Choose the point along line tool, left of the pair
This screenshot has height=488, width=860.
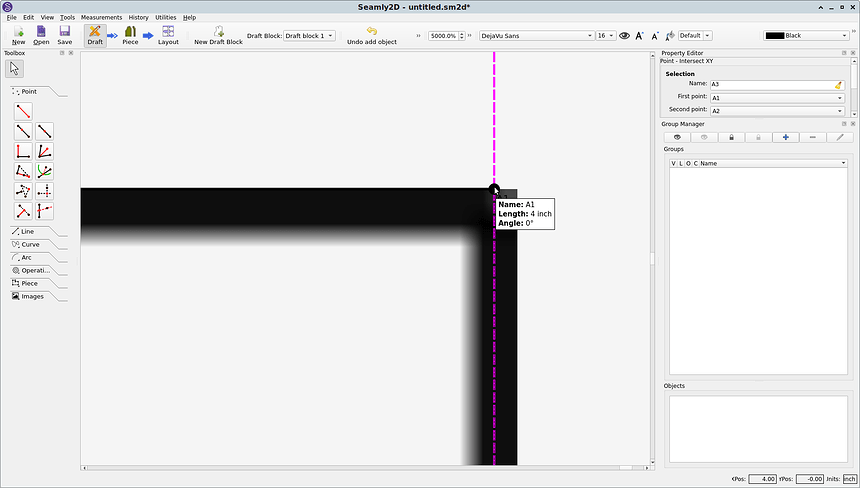(23, 132)
